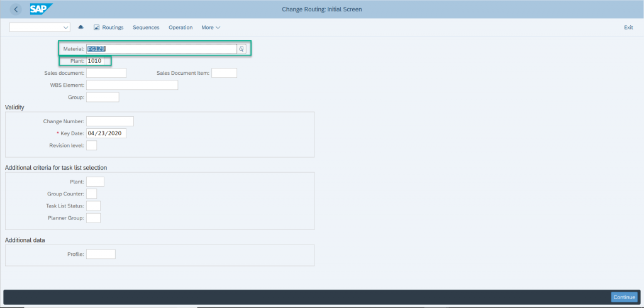Go back using the back arrow
This screenshot has height=308, width=644.
pyautogui.click(x=16, y=9)
